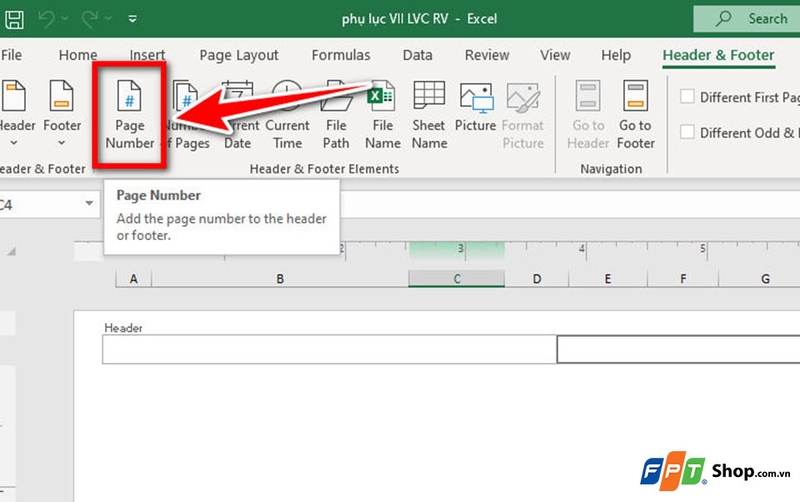Viewport: 800px width, 502px height.
Task: Open the Help tab
Action: pyautogui.click(x=616, y=55)
